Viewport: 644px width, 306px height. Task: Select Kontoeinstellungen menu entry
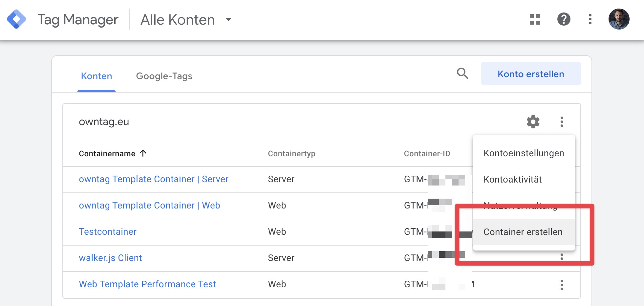click(524, 153)
